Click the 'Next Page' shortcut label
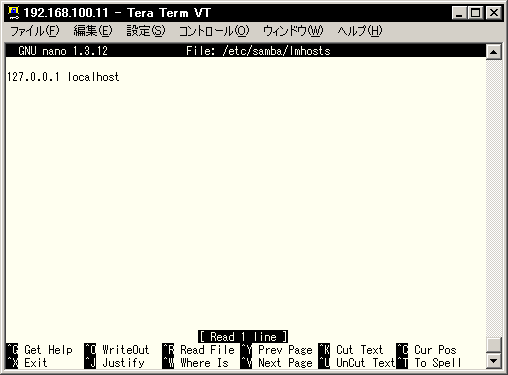 tap(285, 363)
